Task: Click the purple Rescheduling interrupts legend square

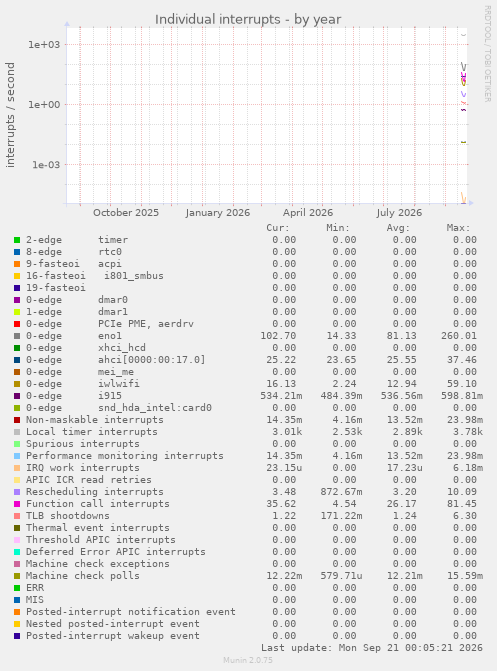Action: click(17, 492)
